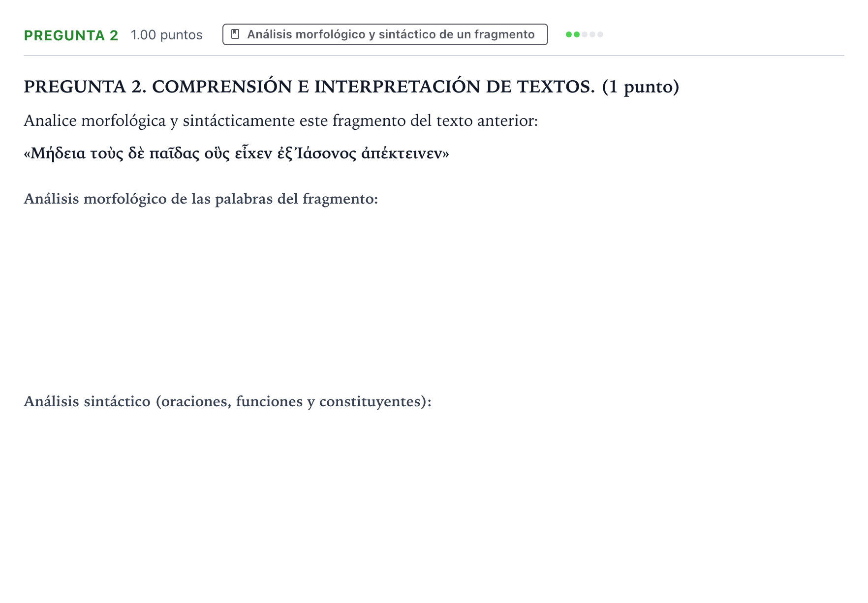This screenshot has height=603, width=868.
Task: Open the Análisis morfológico y sintáctico tag
Action: [385, 34]
